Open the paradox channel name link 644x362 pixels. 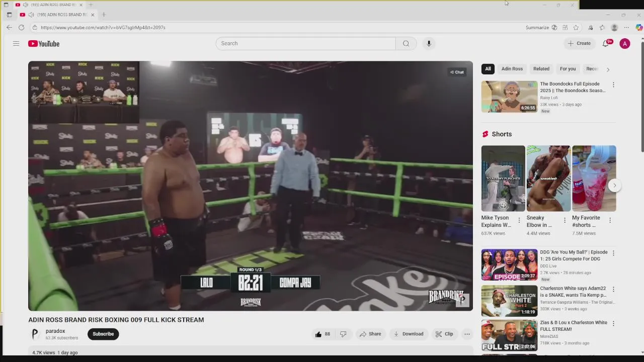coord(55,331)
